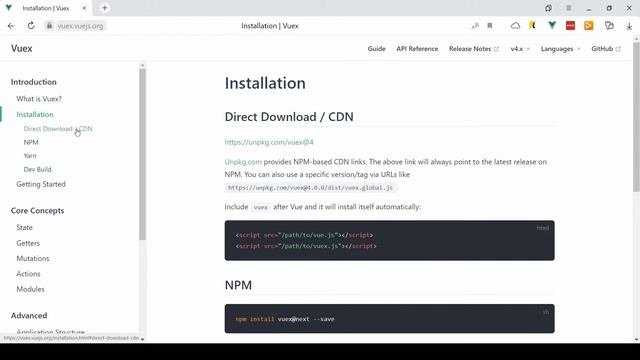Click the translate page icon
The width and height of the screenshot is (640, 360).
pyautogui.click(x=475, y=26)
